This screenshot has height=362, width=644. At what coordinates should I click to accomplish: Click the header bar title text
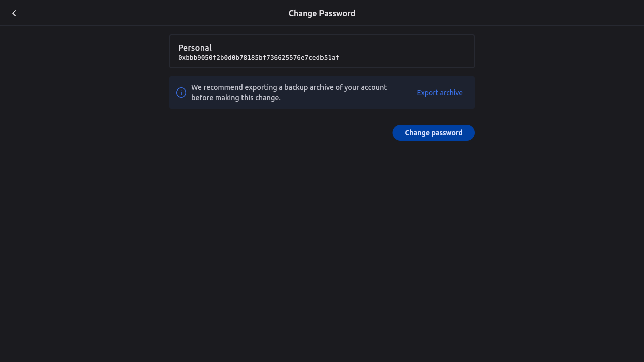click(x=321, y=13)
